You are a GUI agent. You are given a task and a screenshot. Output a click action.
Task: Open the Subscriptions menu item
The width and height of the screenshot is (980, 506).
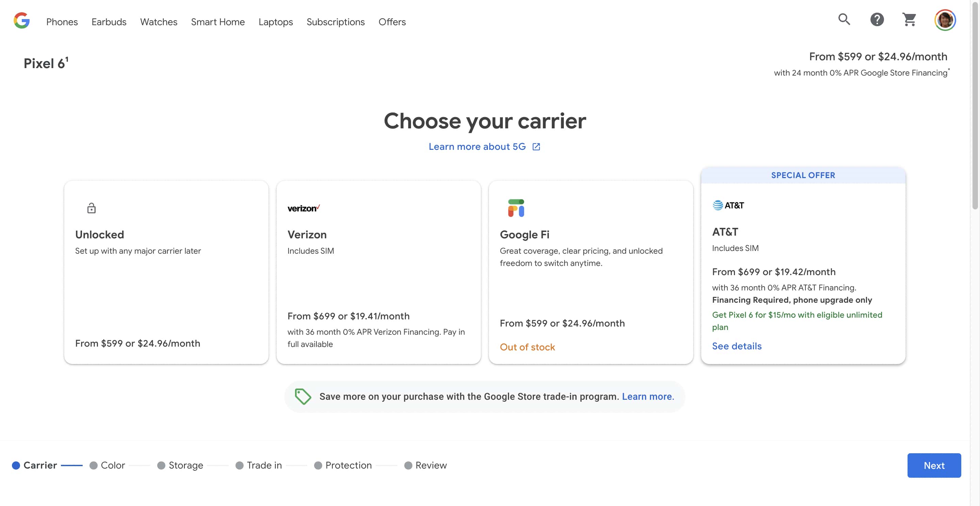pyautogui.click(x=335, y=22)
